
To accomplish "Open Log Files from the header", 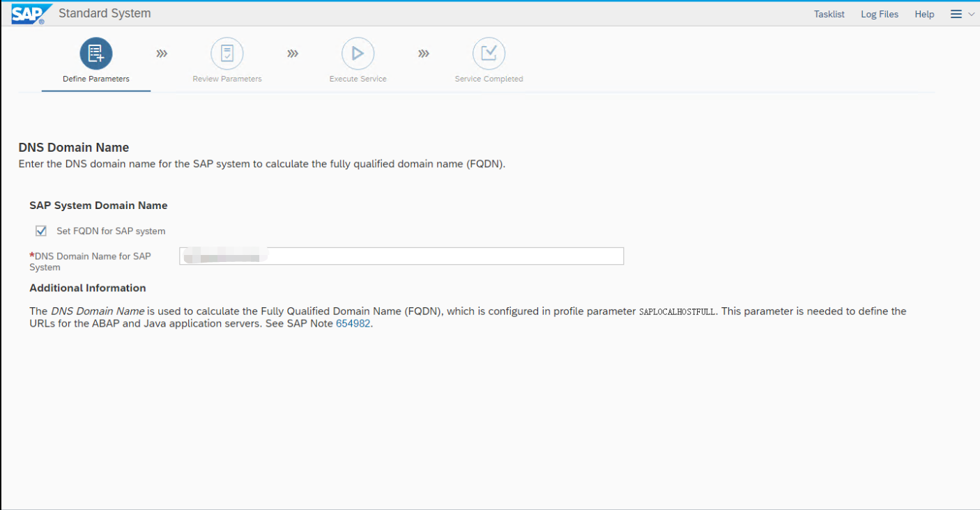I will (879, 14).
